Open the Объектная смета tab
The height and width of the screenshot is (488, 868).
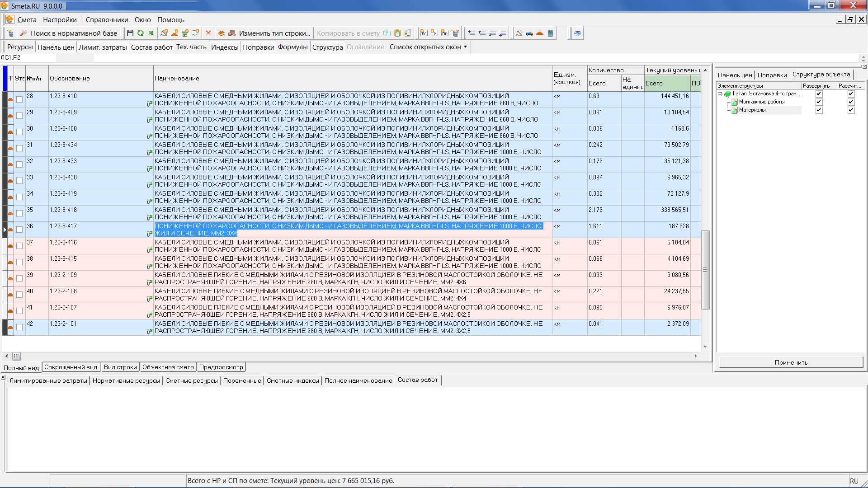coord(168,367)
